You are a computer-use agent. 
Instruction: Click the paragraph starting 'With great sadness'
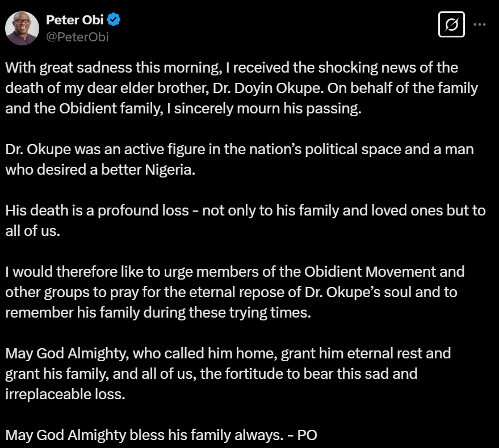click(232, 68)
